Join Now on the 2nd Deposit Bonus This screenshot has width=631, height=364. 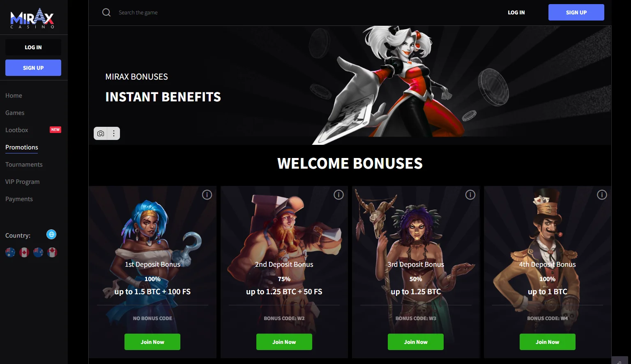(x=284, y=342)
